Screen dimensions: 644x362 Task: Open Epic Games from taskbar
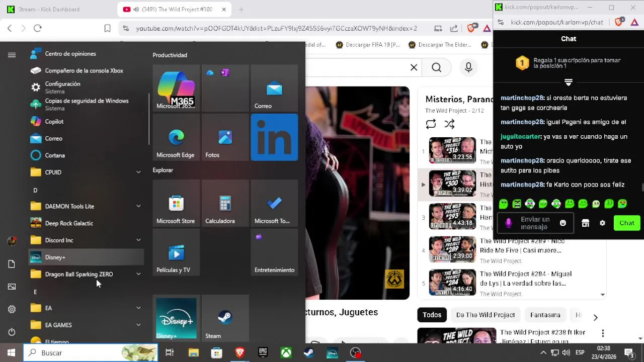(x=263, y=353)
